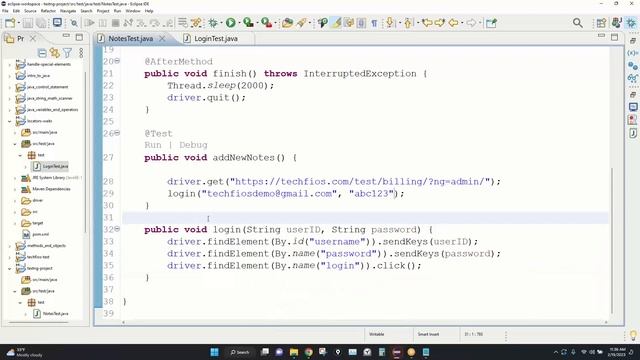This screenshot has height=360, width=640.
Task: Maximize the editor area button
Action: pyautogui.click(x=614, y=37)
